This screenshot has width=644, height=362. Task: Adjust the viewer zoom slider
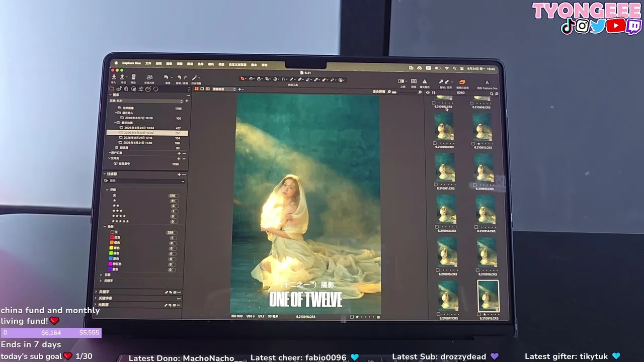404,92
